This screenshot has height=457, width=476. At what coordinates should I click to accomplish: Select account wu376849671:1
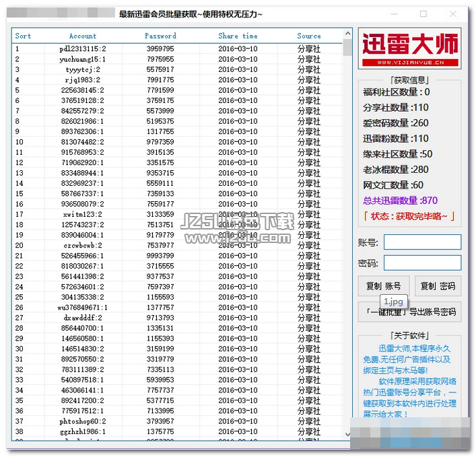point(83,308)
